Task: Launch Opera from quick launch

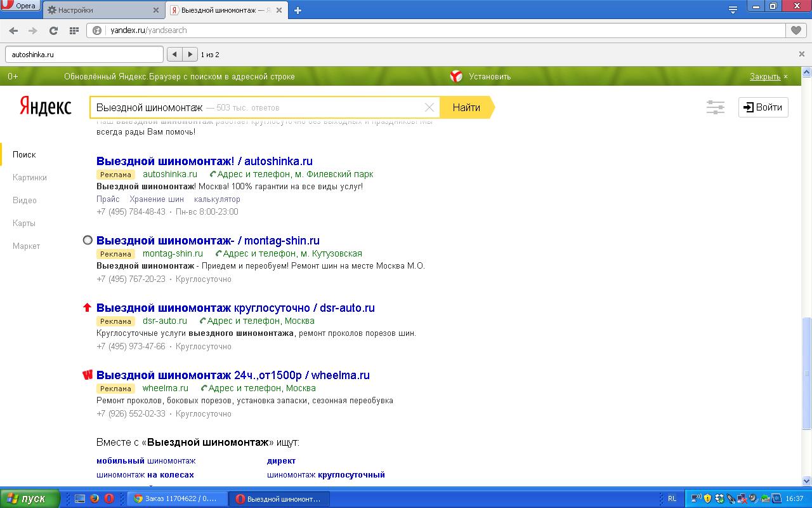Action: [109, 498]
